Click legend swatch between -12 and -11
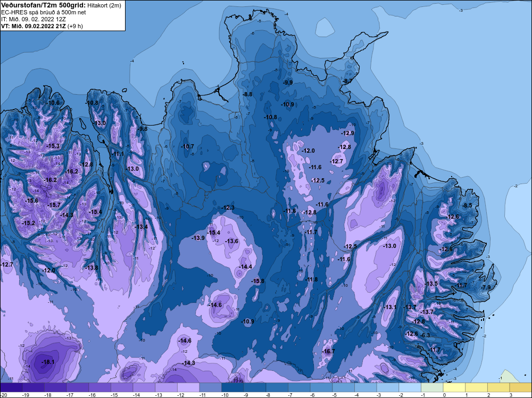The width and height of the screenshot is (532, 398). (x=188, y=388)
